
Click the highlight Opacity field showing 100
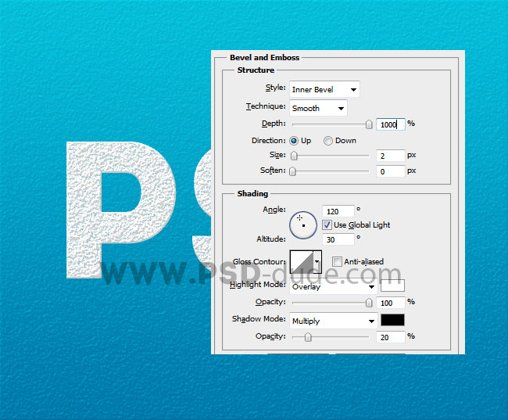[x=391, y=303]
